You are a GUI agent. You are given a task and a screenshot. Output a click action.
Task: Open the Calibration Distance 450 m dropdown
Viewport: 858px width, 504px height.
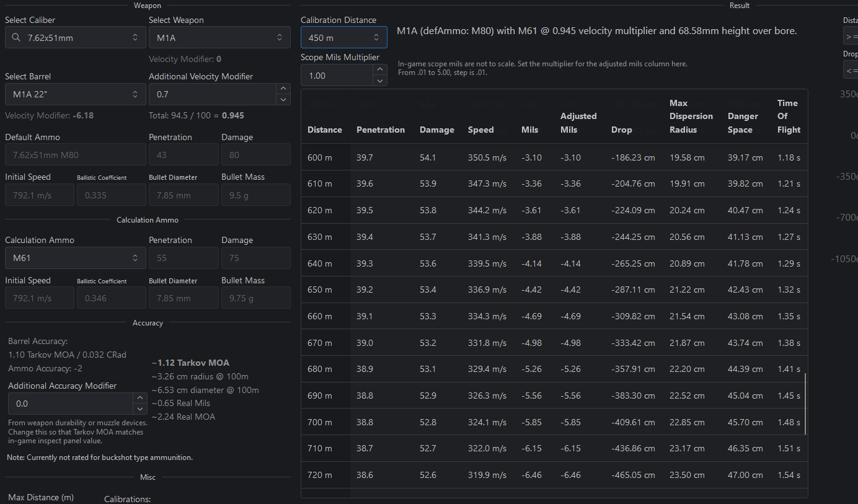tap(344, 37)
